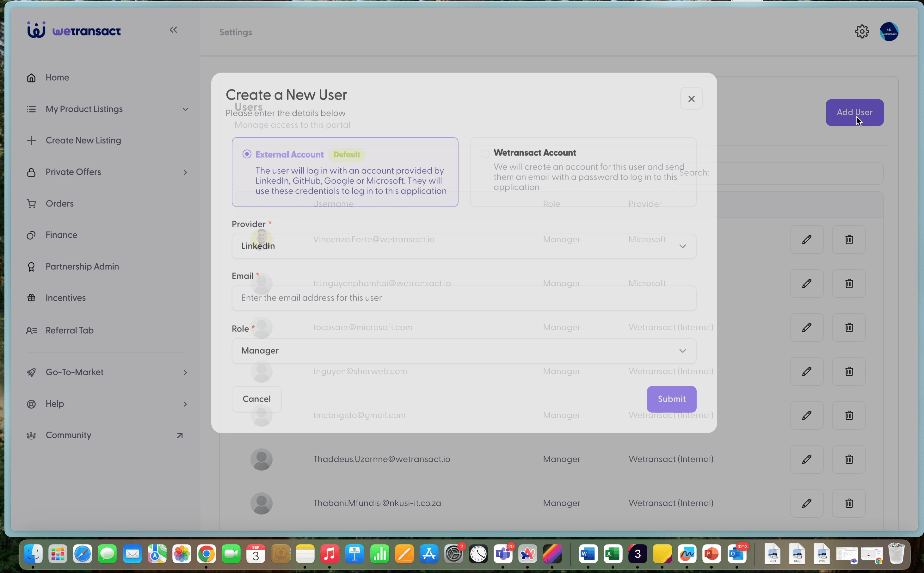Image resolution: width=924 pixels, height=573 pixels.
Task: Select Thabani.Mfundisi@nkusi-it.co.za email text
Action: (377, 503)
